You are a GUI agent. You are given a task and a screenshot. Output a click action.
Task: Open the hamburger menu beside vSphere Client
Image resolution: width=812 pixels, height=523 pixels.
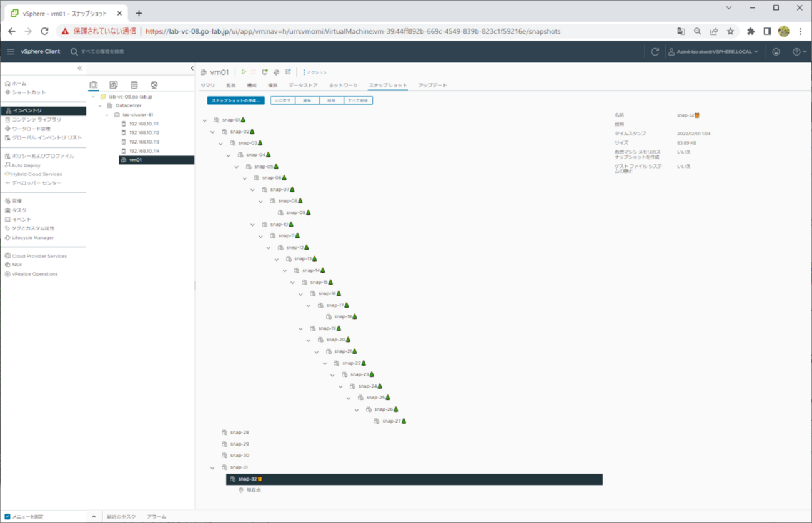(11, 52)
